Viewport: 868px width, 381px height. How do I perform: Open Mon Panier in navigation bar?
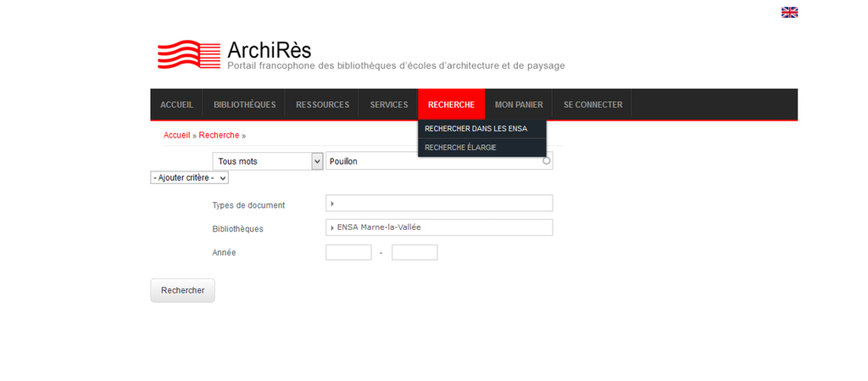[519, 104]
